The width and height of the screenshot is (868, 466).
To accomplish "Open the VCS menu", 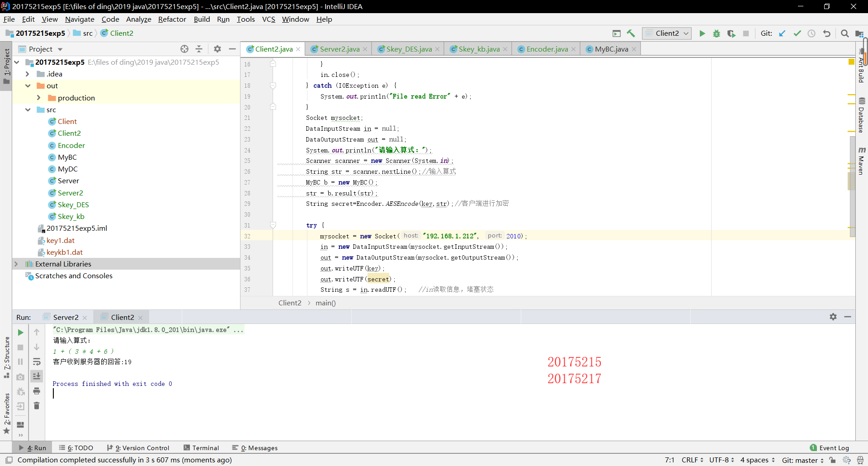I will (x=269, y=19).
